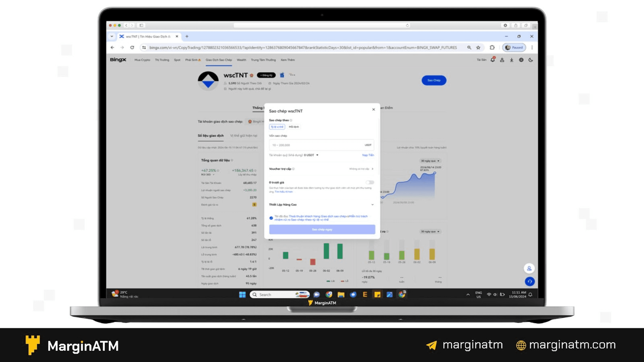Click the download app arrow icon
The image size is (644, 362).
[512, 60]
